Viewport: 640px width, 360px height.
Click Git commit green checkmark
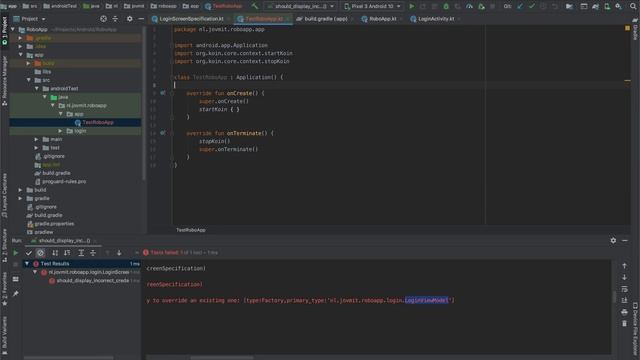click(x=531, y=6)
